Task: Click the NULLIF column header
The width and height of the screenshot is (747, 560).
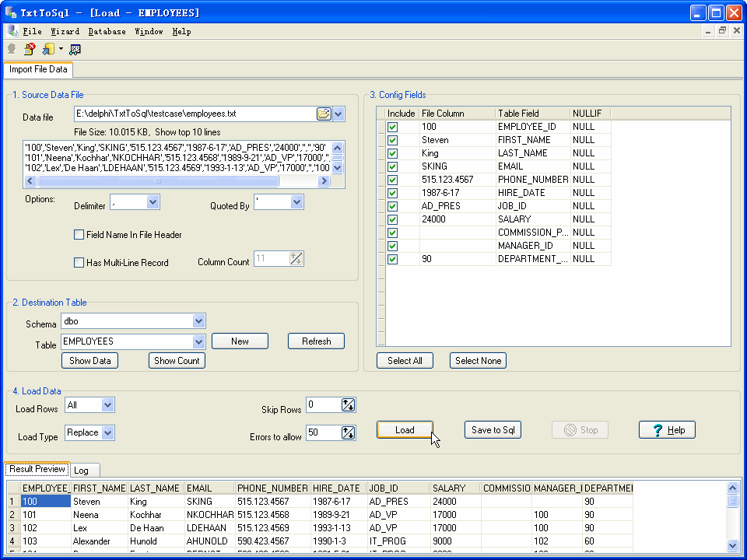Action: (x=591, y=114)
